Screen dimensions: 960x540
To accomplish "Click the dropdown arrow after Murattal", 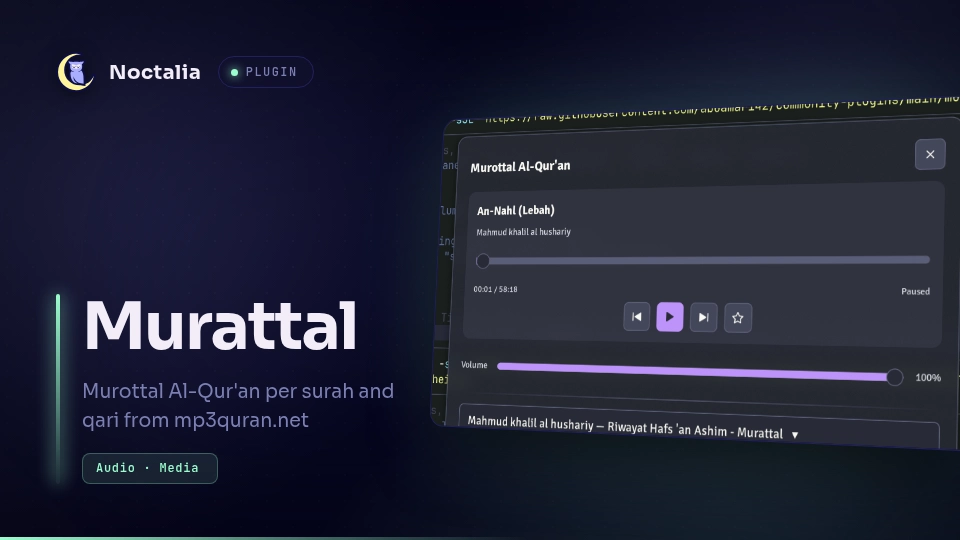I will [795, 435].
